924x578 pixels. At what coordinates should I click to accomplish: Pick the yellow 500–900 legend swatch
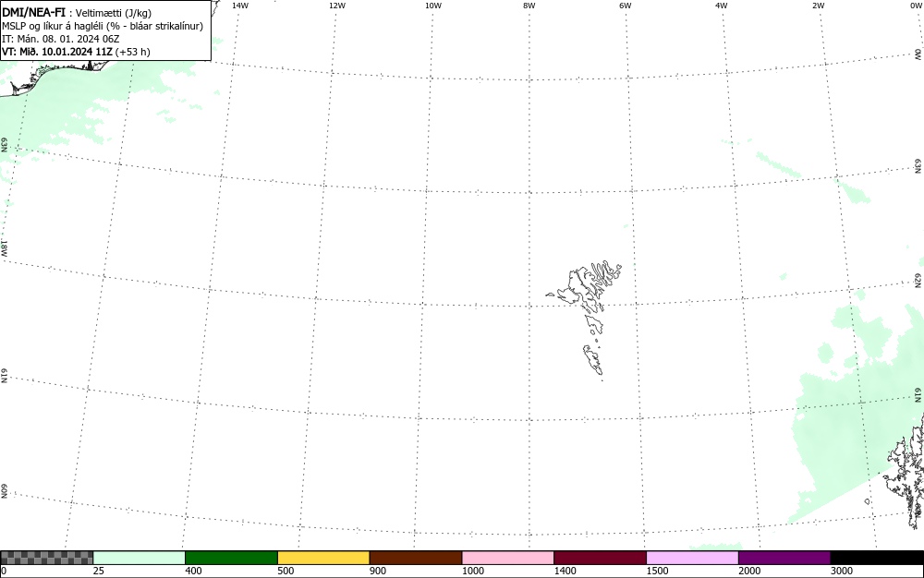pyautogui.click(x=323, y=558)
